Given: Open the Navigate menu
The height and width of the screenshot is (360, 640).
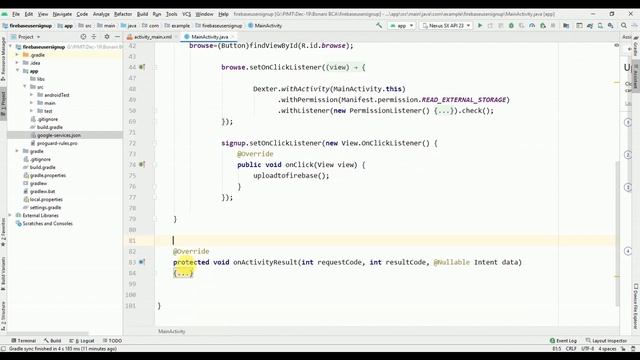Looking at the screenshot, I should (x=62, y=14).
